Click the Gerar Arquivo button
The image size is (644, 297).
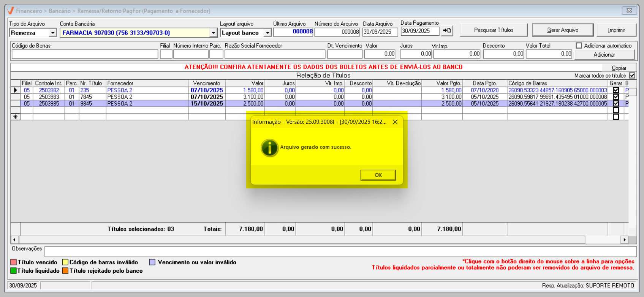[562, 30]
